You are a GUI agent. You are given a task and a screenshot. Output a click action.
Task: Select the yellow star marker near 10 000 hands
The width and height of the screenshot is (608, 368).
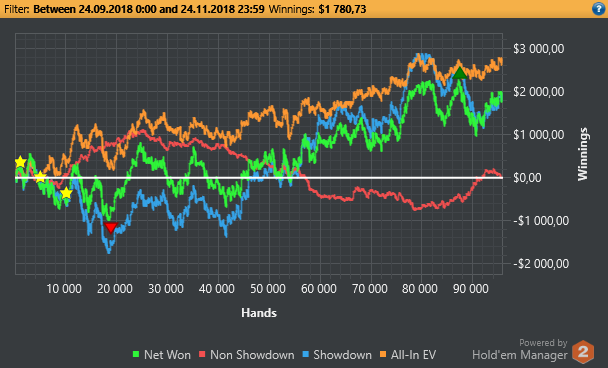66,193
